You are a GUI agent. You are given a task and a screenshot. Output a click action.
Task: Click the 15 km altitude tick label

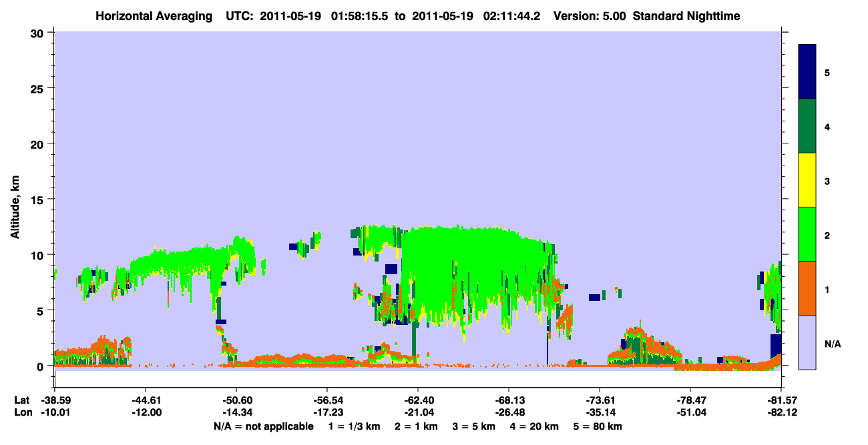point(39,199)
